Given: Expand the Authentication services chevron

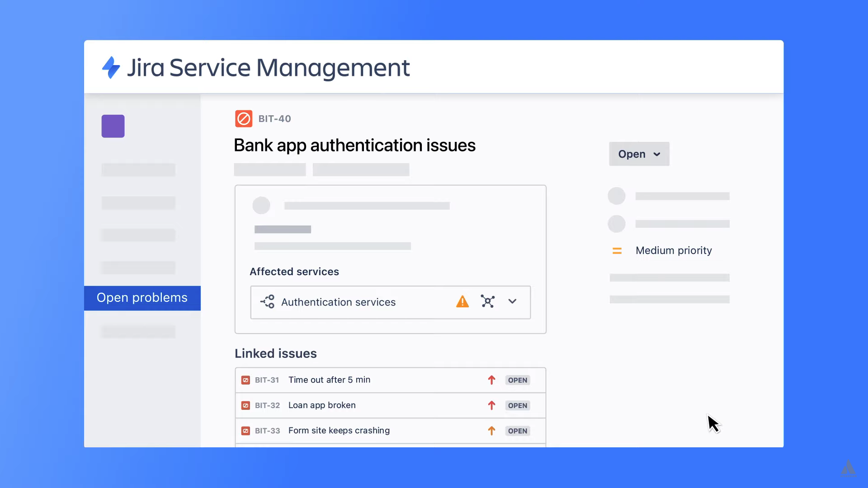Looking at the screenshot, I should (x=512, y=301).
